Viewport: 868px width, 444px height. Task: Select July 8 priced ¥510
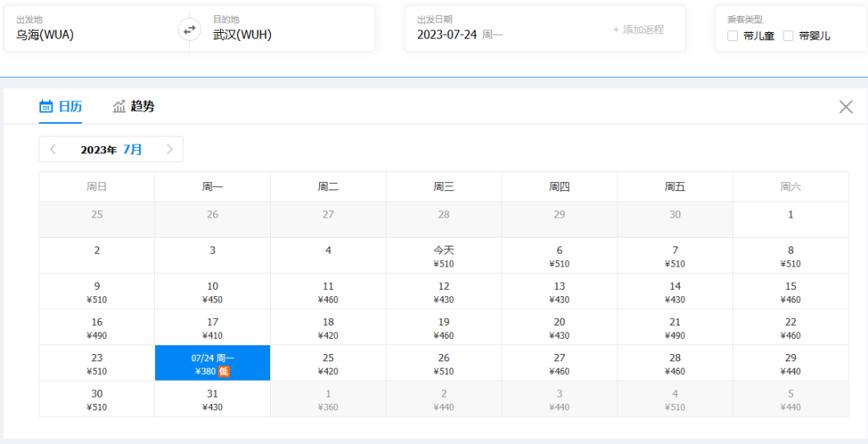[x=791, y=255]
